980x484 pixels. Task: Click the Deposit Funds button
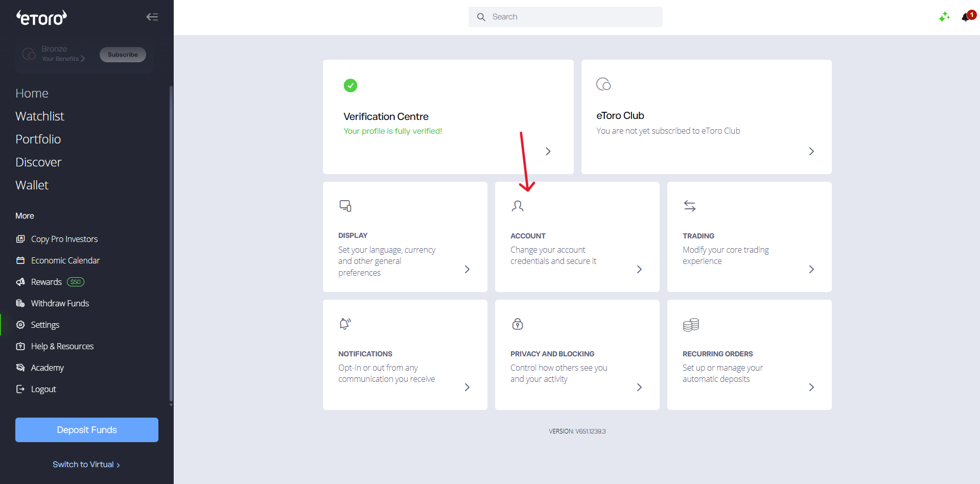click(87, 430)
